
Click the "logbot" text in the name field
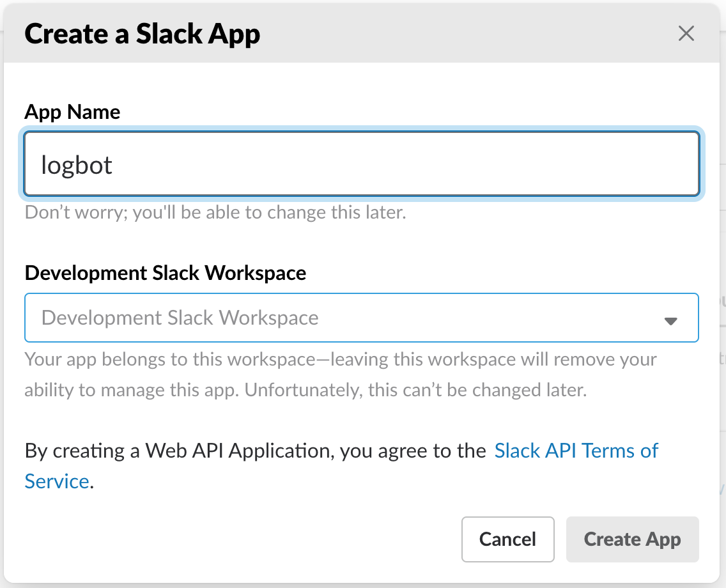[77, 165]
